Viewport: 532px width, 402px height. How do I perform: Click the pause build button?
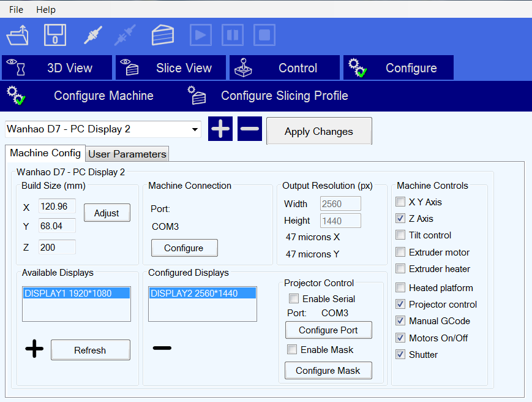233,35
